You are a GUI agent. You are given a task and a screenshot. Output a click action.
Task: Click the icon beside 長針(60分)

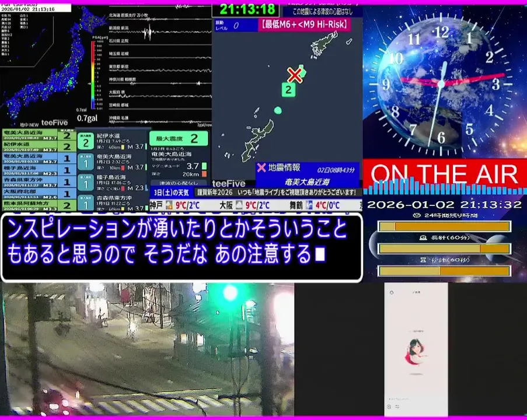pos(424,238)
